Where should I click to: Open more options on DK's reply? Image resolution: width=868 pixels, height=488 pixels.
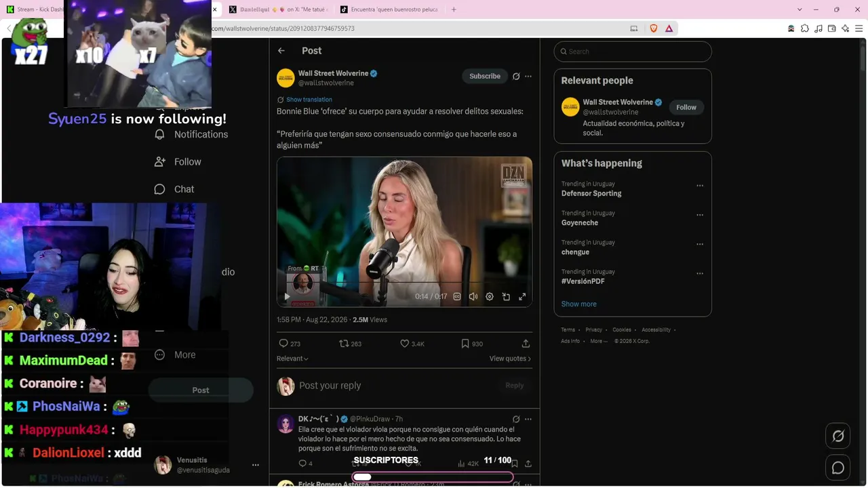528,419
